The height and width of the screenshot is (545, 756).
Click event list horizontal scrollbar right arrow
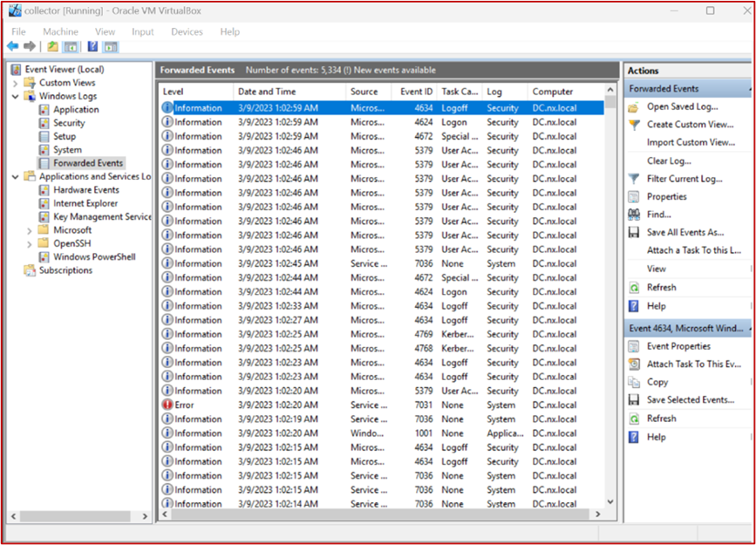(598, 514)
